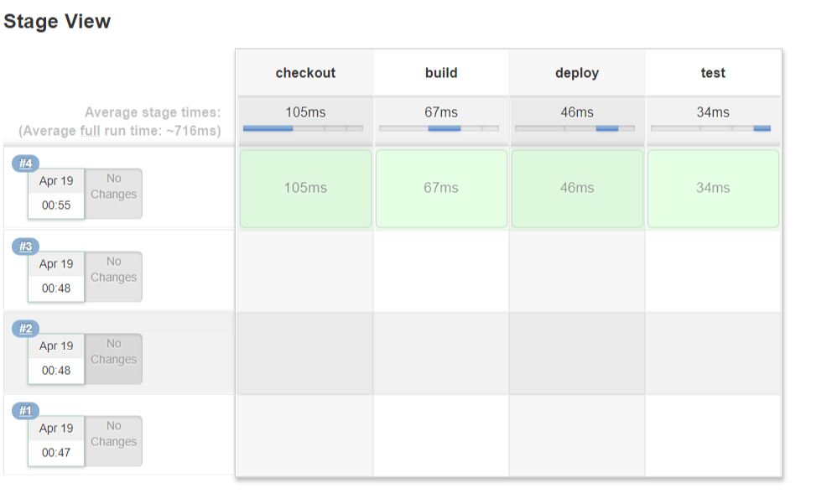
Task: Click the build stage 67ms cell
Action: coord(441,189)
